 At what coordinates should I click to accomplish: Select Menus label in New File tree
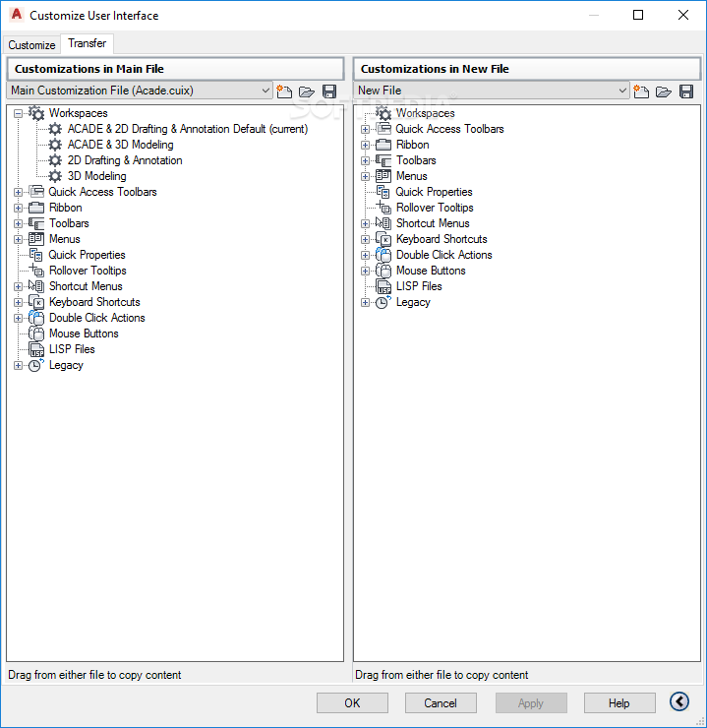click(x=411, y=176)
